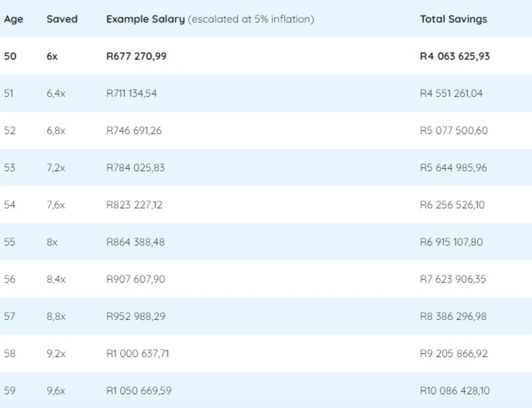Select total savings R6 915 107,80
The height and width of the screenshot is (408, 532).
coord(451,242)
